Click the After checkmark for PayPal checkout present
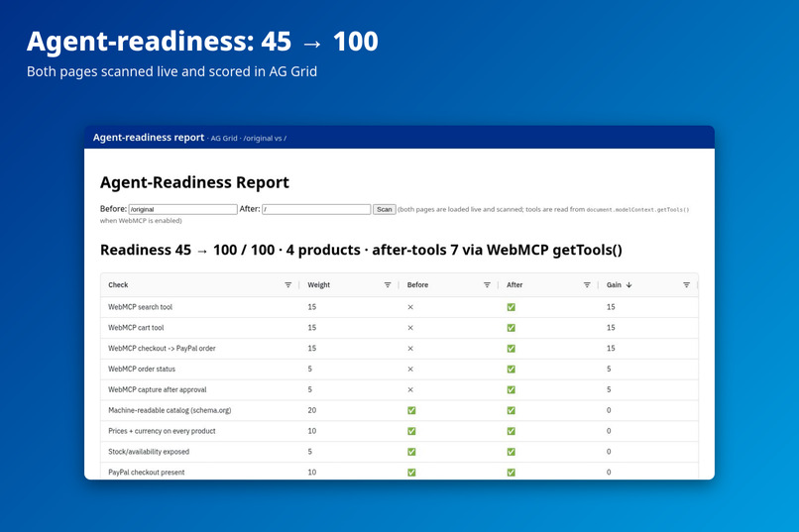Image resolution: width=799 pixels, height=532 pixels. 512,473
